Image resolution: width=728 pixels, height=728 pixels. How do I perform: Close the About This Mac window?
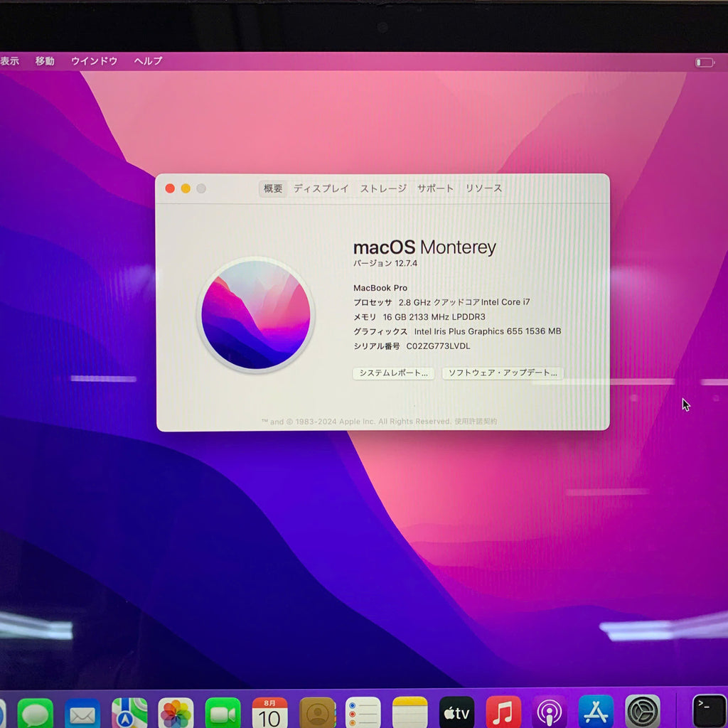click(x=170, y=188)
